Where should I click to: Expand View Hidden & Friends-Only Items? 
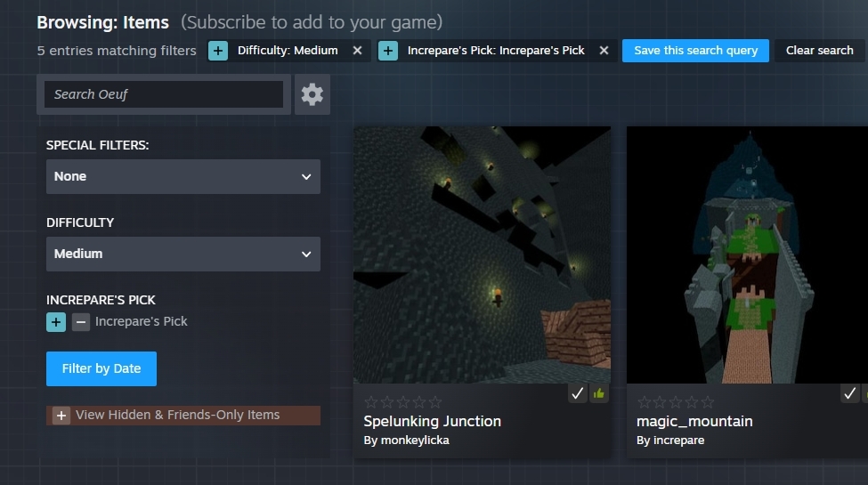[x=183, y=416]
